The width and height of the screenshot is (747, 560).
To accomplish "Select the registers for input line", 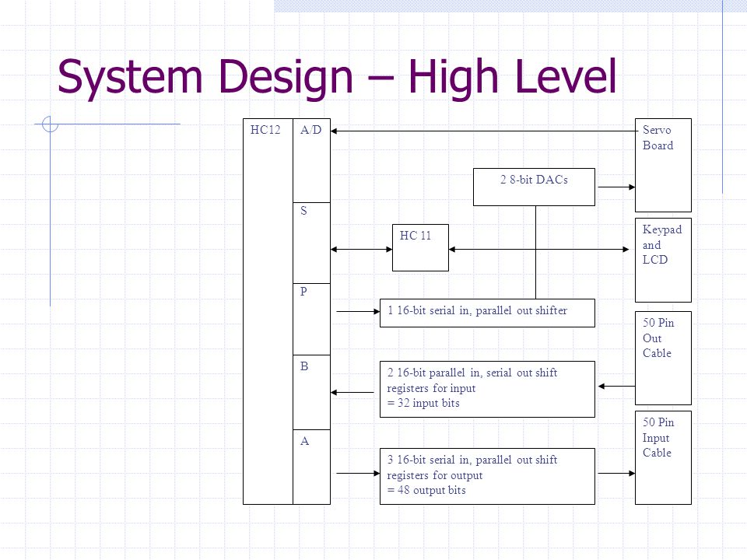I will click(431, 388).
